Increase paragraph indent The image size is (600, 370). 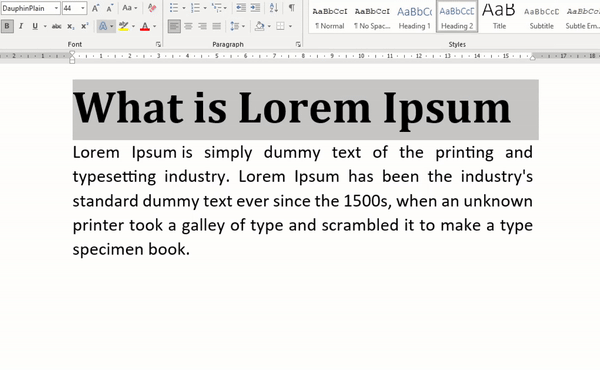pos(255,8)
